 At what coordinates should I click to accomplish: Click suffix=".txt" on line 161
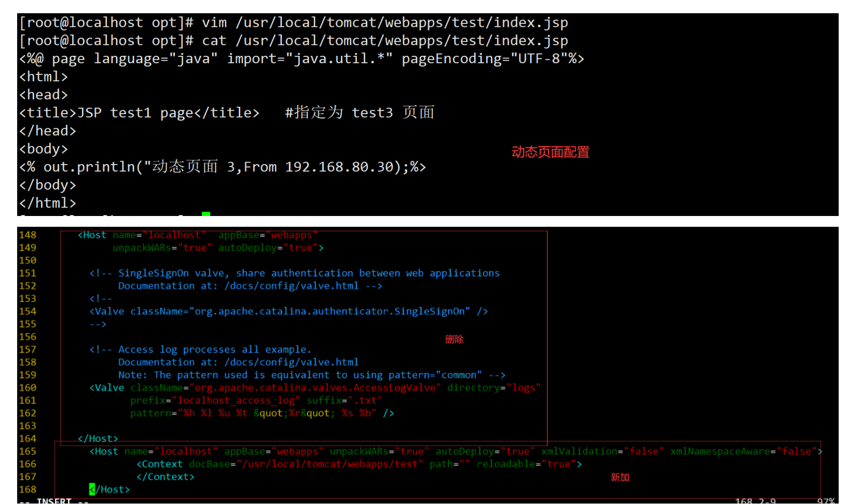point(344,401)
